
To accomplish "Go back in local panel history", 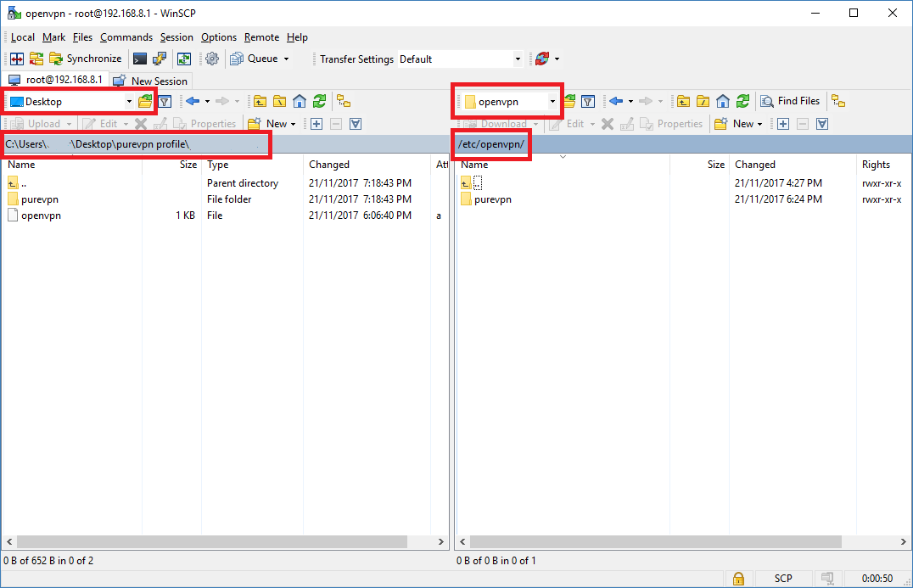I will pyautogui.click(x=193, y=102).
